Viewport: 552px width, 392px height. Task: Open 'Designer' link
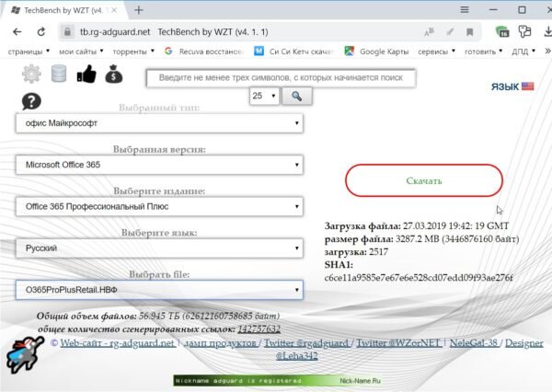tap(524, 342)
